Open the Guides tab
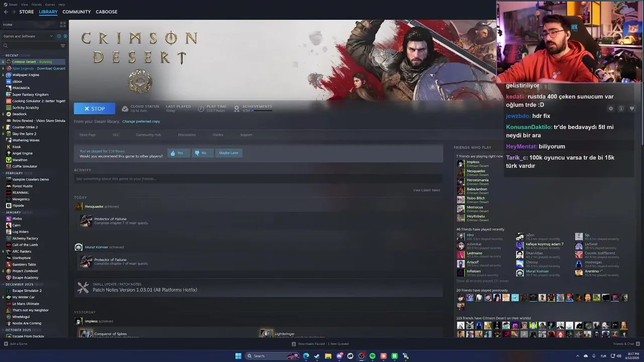This screenshot has height=362, width=644. [218, 135]
